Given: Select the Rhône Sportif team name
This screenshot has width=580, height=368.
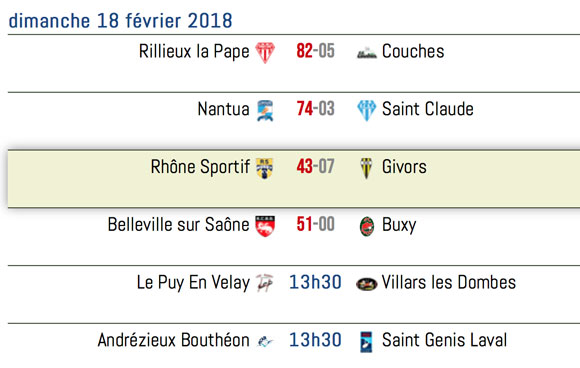Looking at the screenshot, I should coord(200,167).
